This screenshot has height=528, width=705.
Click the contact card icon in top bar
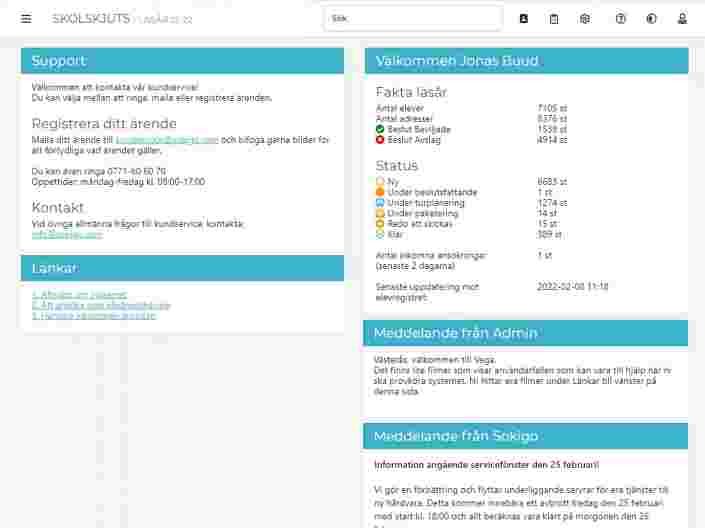tap(524, 18)
